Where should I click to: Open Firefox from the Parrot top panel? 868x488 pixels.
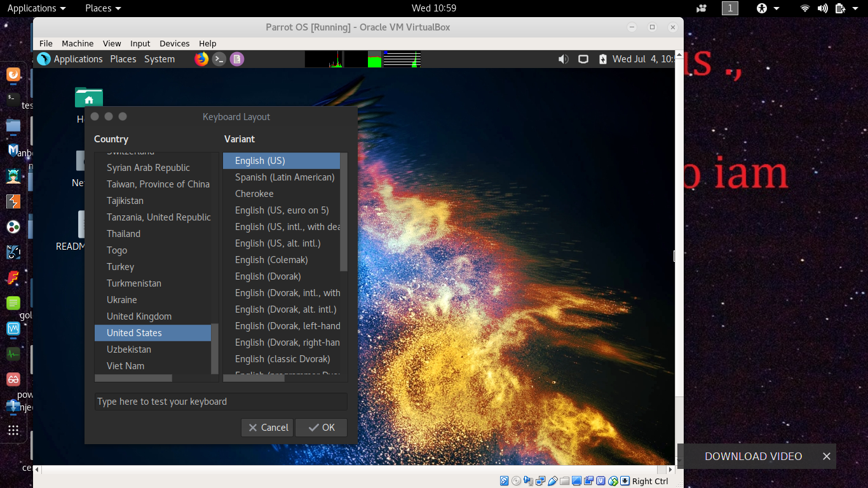tap(201, 58)
